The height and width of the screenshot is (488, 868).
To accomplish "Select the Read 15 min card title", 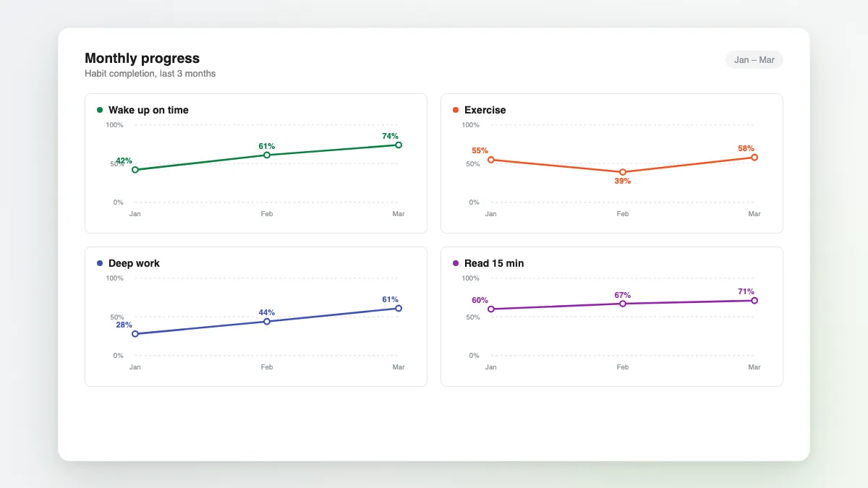I will [x=494, y=263].
